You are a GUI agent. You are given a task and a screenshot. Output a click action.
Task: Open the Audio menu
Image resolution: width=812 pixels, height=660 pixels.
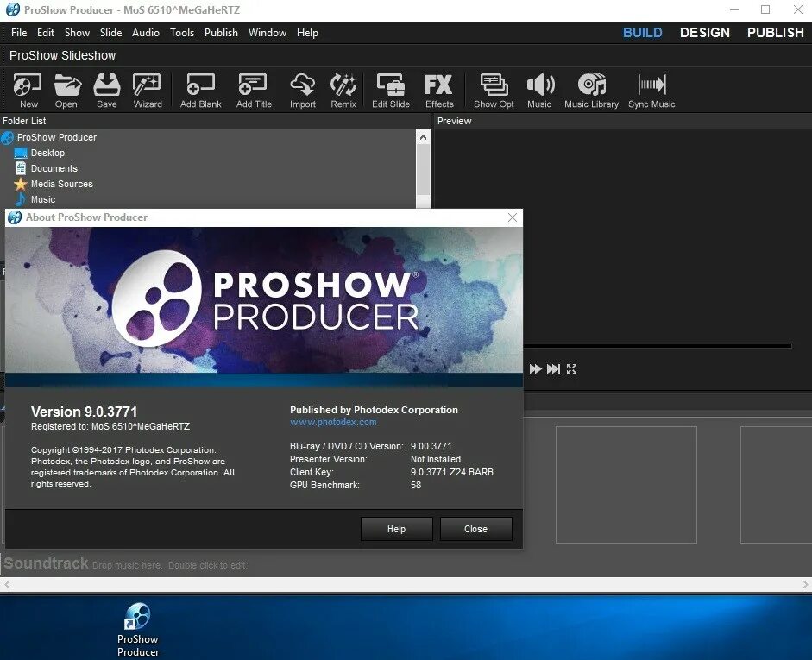146,33
